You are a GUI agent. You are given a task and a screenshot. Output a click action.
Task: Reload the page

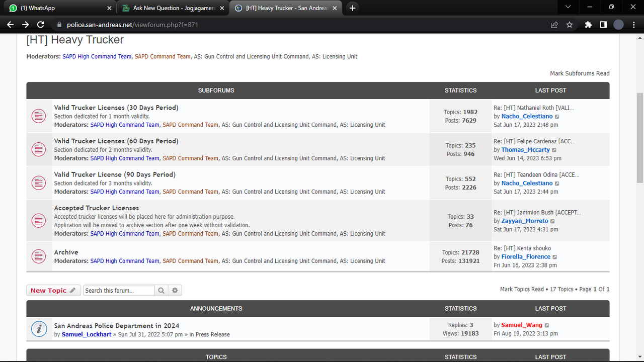(x=41, y=25)
